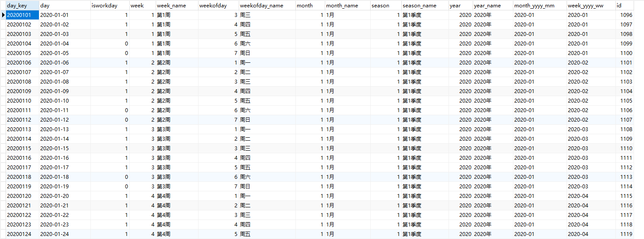Select the id cell 1109
The height and width of the screenshot is (239, 644).
625,139
